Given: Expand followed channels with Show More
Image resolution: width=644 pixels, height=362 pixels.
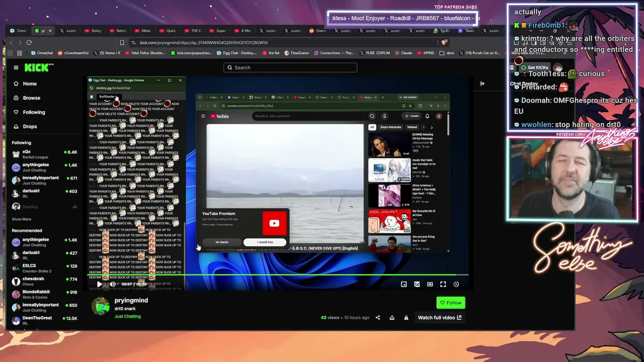Looking at the screenshot, I should pos(22,219).
